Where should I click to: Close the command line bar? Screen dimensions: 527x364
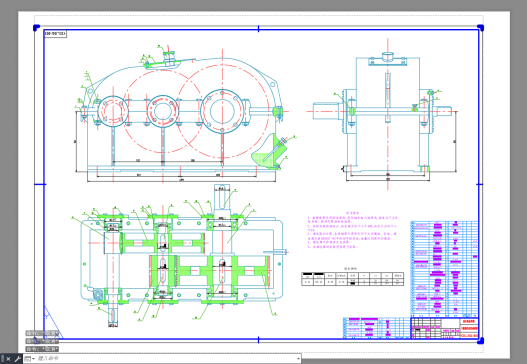(x=8, y=359)
